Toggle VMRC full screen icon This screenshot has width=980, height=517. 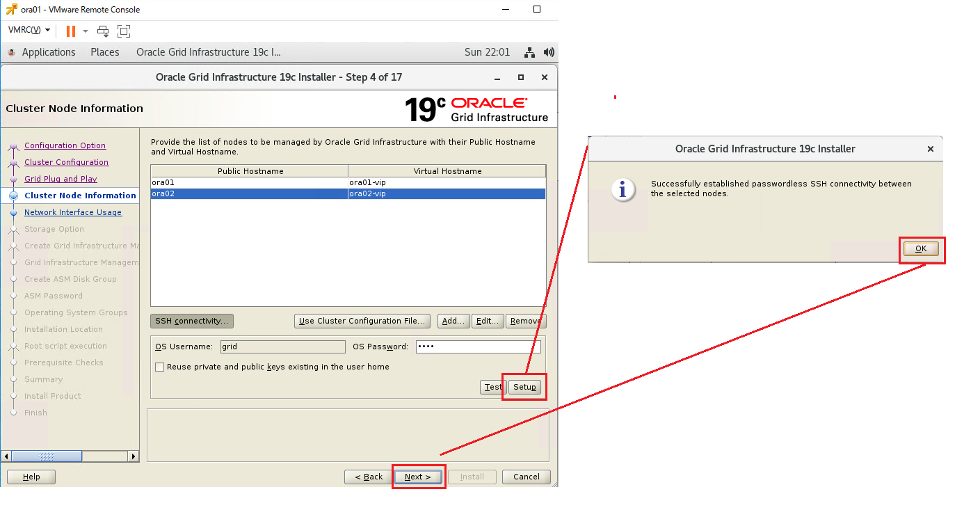coord(124,31)
